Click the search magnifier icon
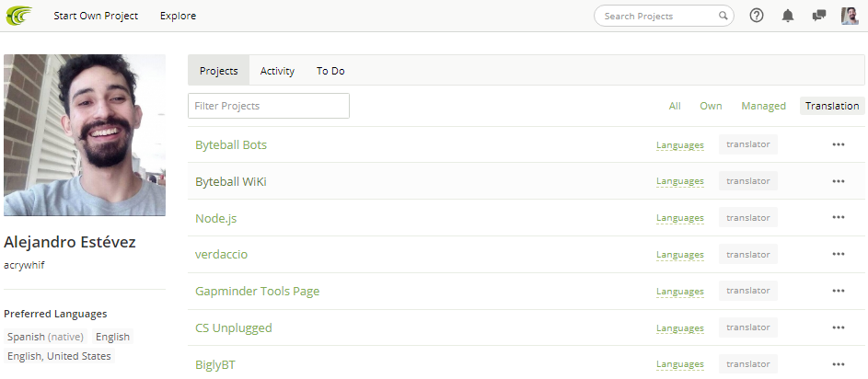Viewport: 868px width, 379px height. click(x=723, y=16)
